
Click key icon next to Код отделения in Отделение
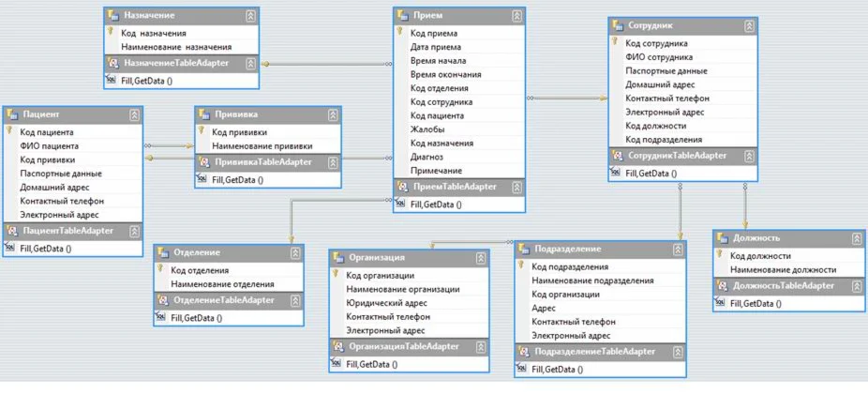click(160, 269)
